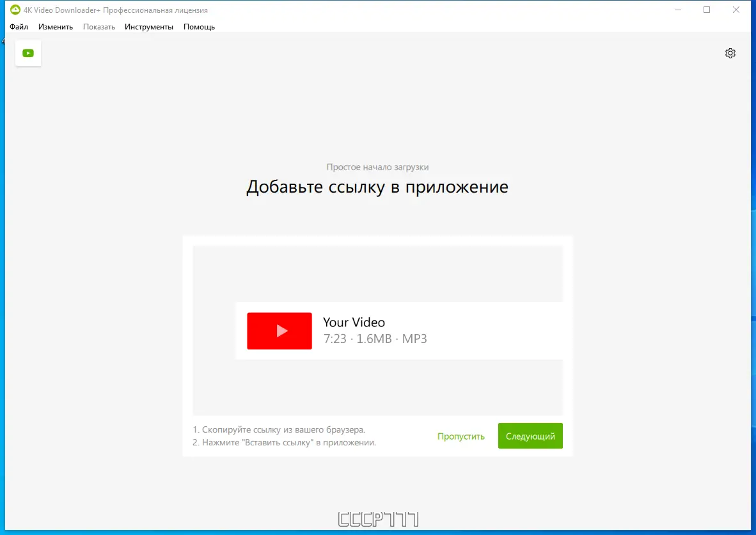This screenshot has height=535, width=756.
Task: Open the application settings gear
Action: click(x=730, y=53)
